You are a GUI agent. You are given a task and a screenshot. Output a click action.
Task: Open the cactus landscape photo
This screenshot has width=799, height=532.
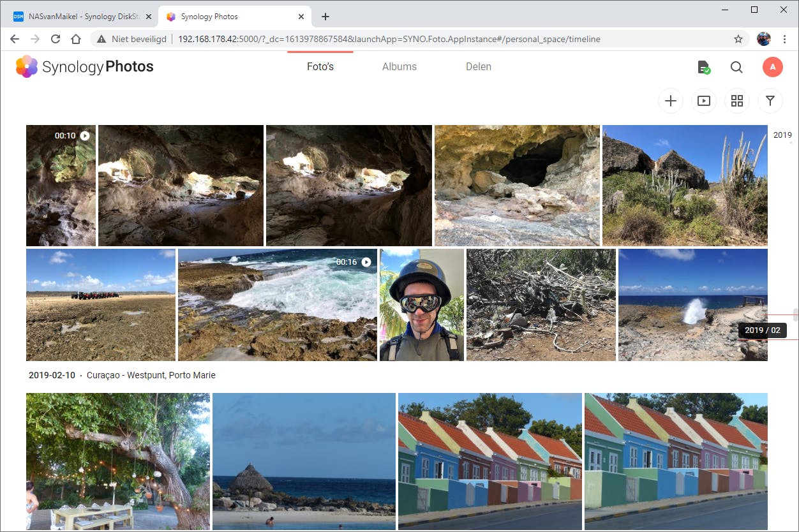click(685, 185)
